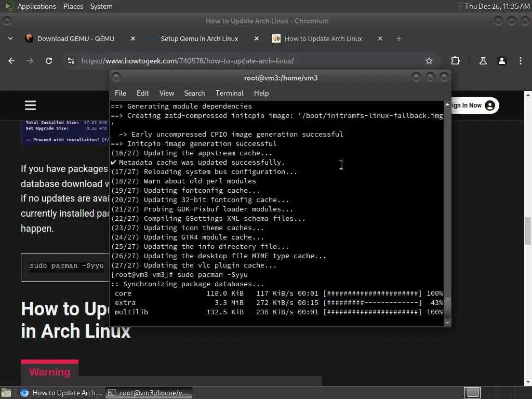Screen dimensions: 532x399
Task: Expand the tab search dropdown arrow
Action: click(x=10, y=38)
